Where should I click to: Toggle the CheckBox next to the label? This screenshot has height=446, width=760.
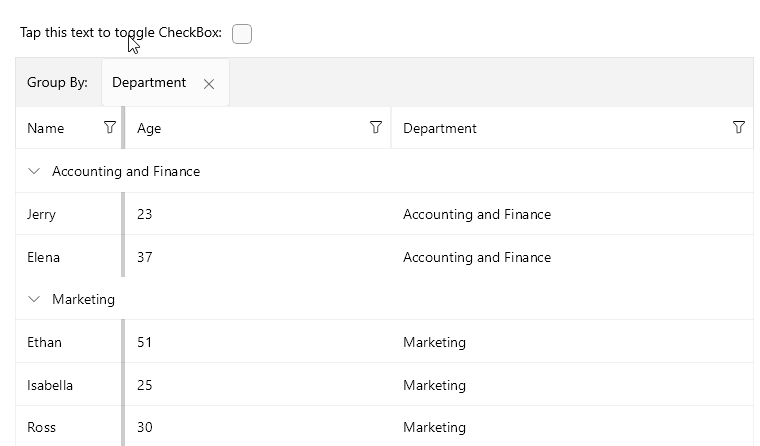pyautogui.click(x=242, y=34)
